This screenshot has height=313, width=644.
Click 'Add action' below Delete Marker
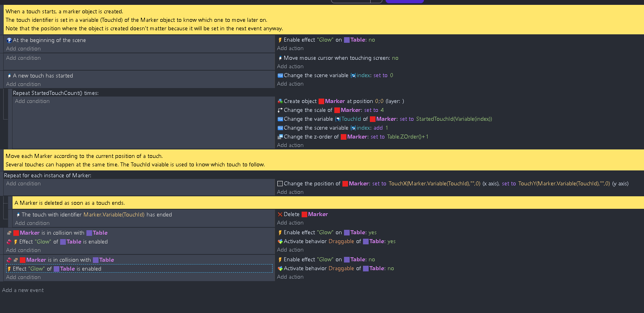click(x=290, y=223)
